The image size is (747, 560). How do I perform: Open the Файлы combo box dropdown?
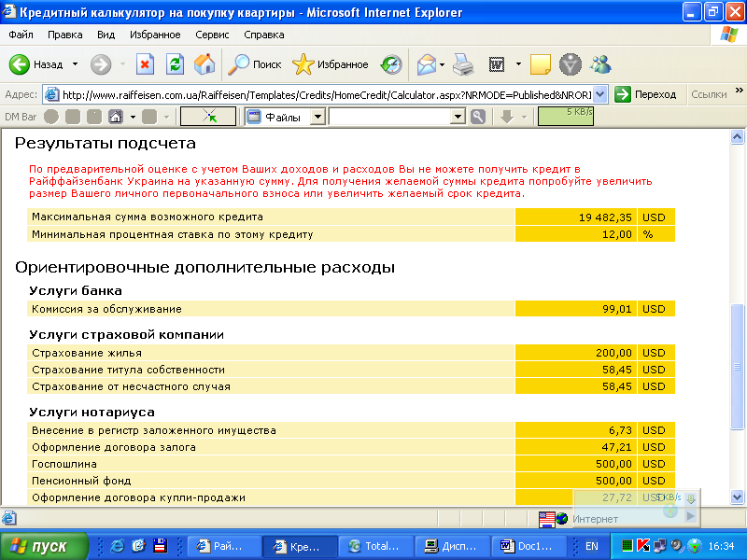point(317,117)
